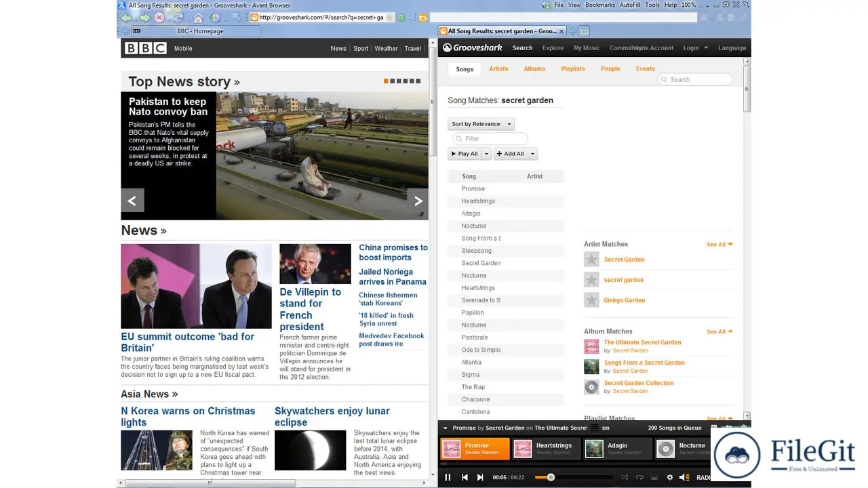868x488 pixels.
Task: Click Pastorale row in song list
Action: click(x=506, y=338)
